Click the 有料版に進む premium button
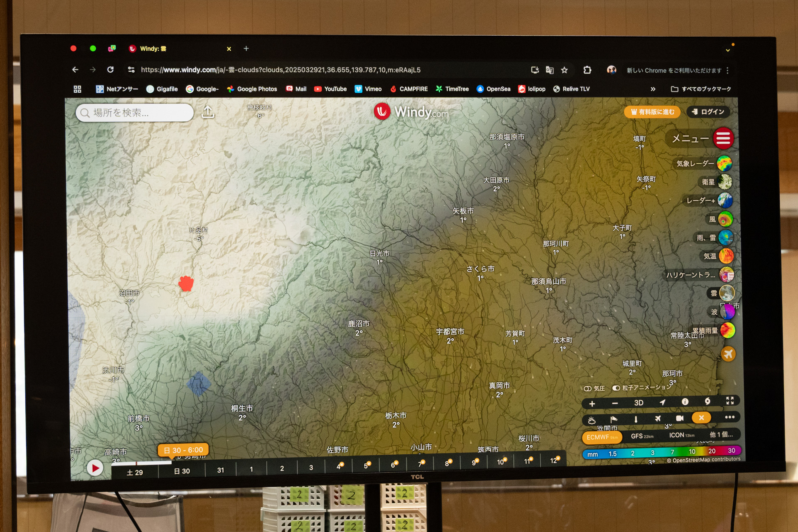The image size is (798, 532). [x=652, y=112]
